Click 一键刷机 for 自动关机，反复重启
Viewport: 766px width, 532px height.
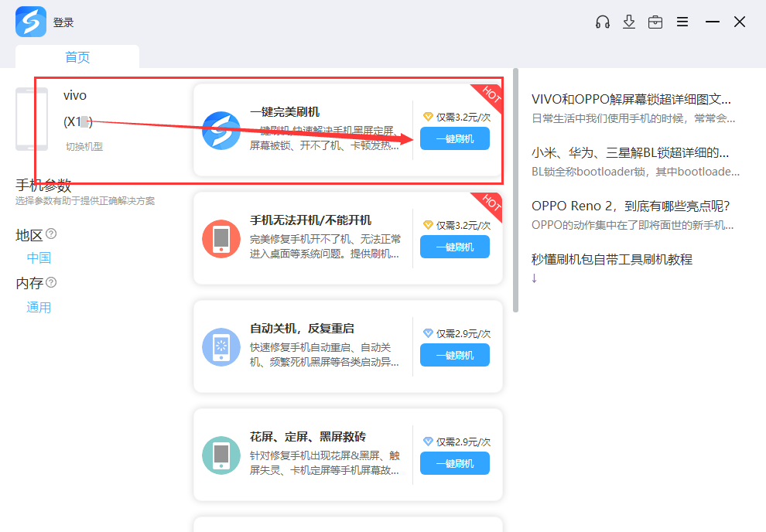coord(455,356)
